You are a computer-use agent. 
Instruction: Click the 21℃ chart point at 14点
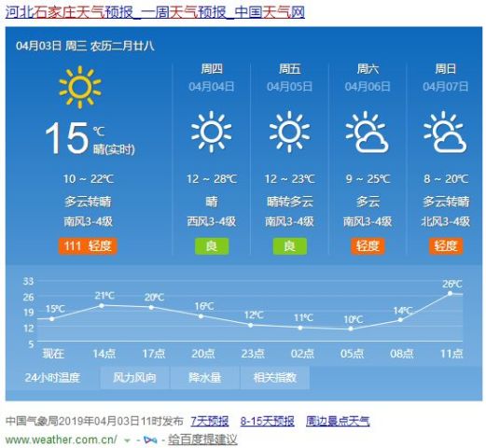click(102, 306)
